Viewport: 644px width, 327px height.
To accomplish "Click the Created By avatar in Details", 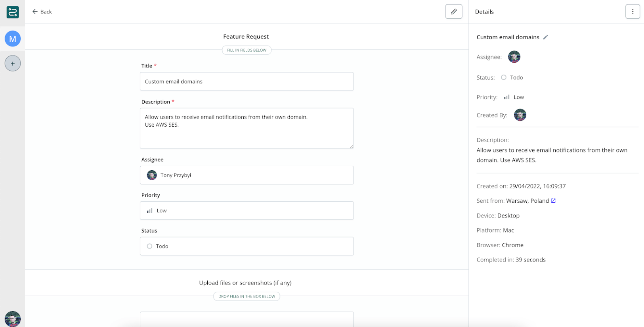I will point(520,115).
